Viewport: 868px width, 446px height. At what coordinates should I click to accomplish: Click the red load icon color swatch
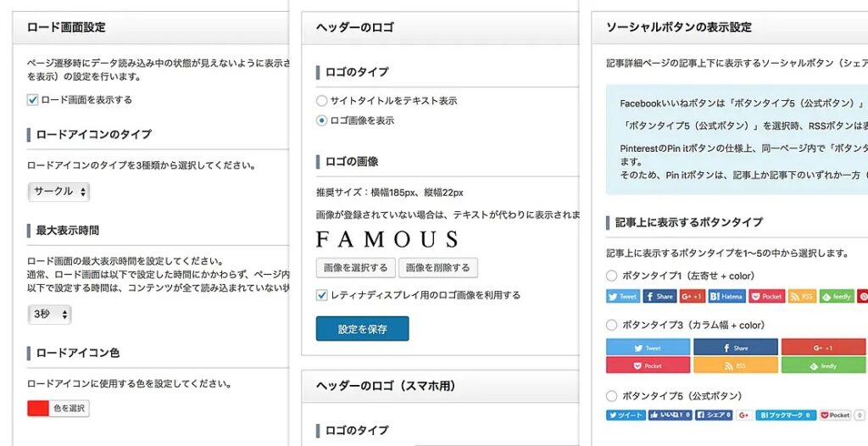(x=38, y=409)
